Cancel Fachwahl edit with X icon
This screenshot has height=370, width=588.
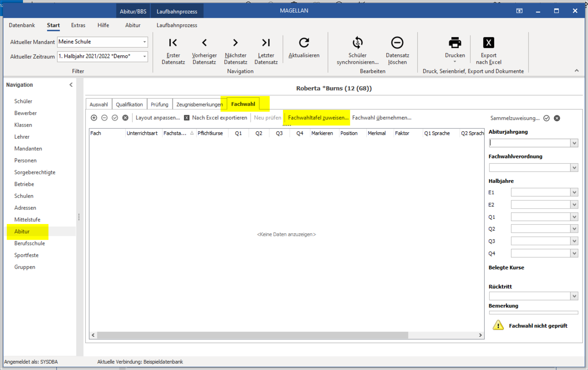(125, 118)
